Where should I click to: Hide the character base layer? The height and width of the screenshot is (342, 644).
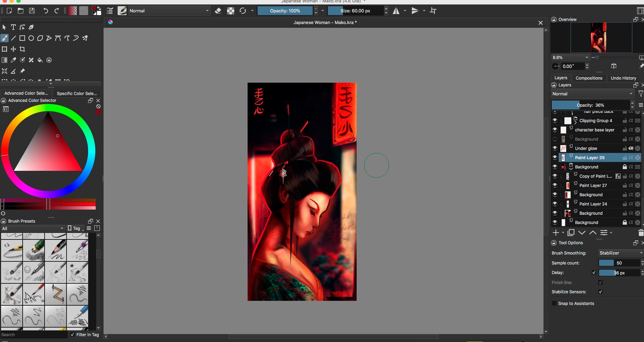555,130
